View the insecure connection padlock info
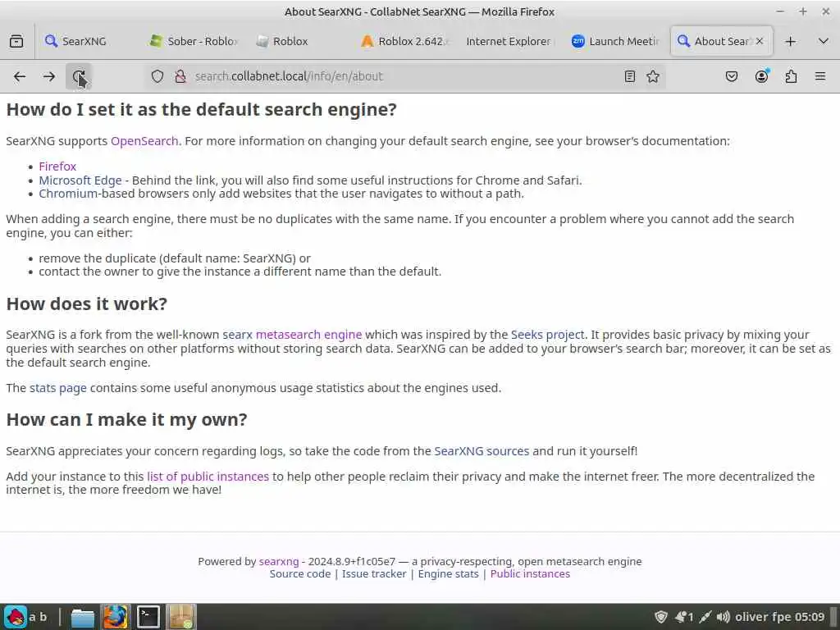 point(180,76)
